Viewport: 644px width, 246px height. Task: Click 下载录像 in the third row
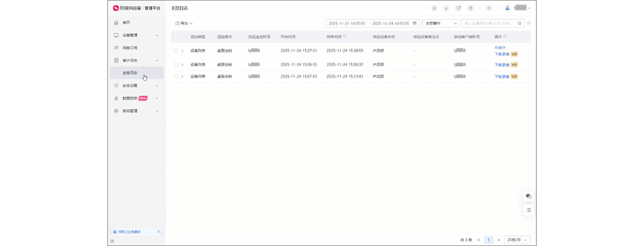click(501, 77)
